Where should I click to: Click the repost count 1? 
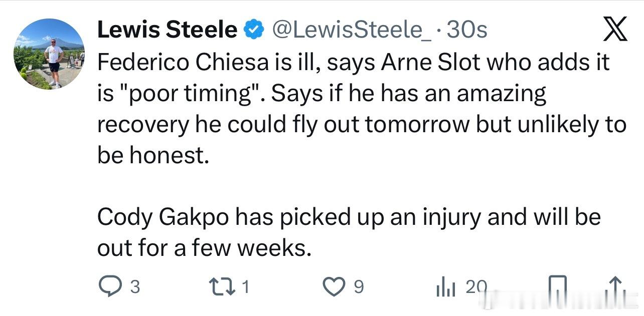pyautogui.click(x=245, y=287)
